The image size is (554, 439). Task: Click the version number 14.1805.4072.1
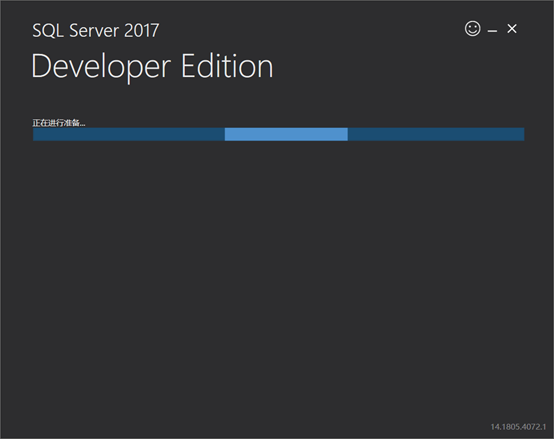coord(518,427)
